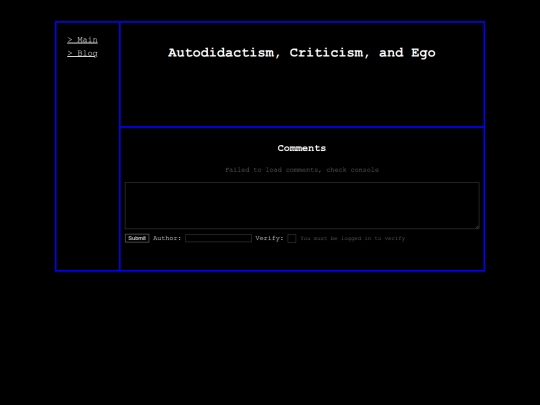Go to the Blog link
Image resolution: width=540 pixels, height=405 pixels.
[82, 53]
